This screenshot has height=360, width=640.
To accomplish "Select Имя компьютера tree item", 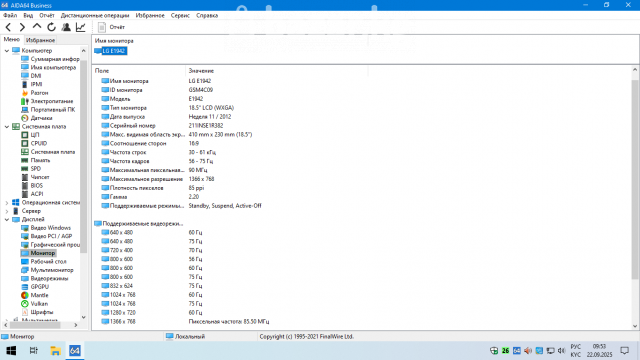I will point(49,67).
